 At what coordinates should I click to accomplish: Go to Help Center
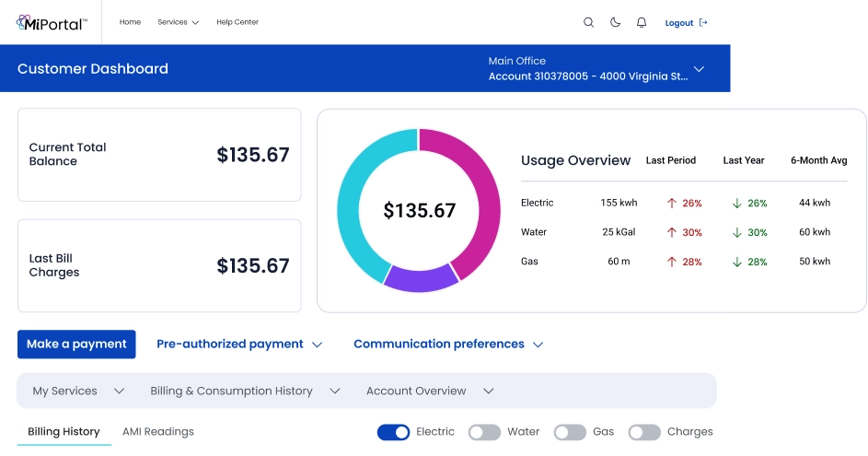coord(237,22)
